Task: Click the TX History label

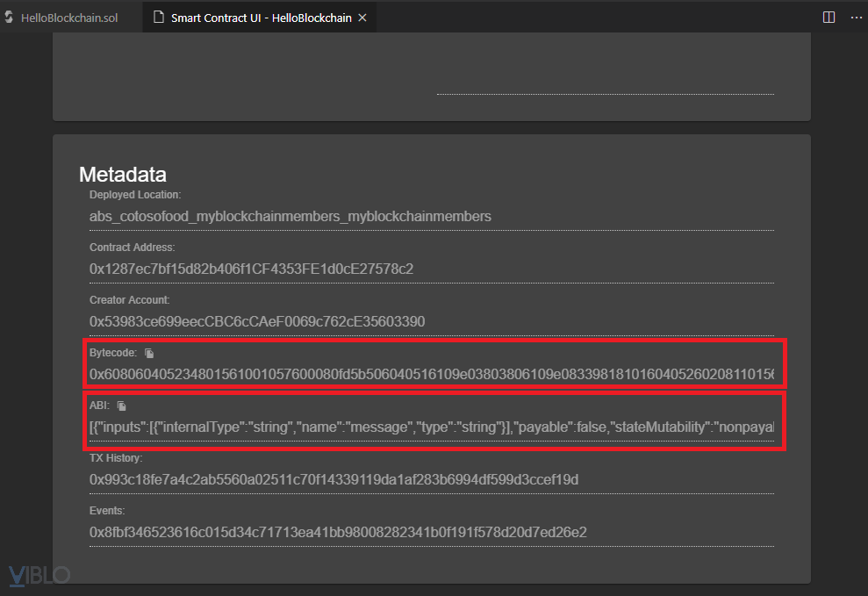Action: point(116,457)
